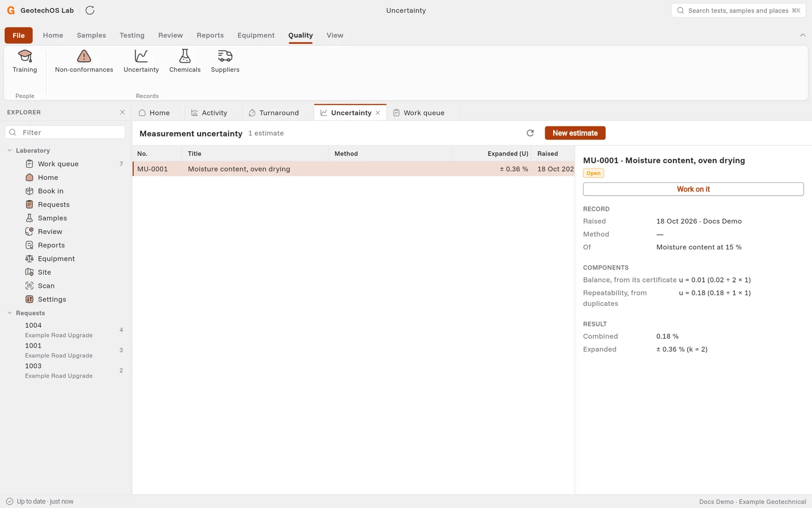This screenshot has height=508, width=812.
Task: Switch to the Reports ribbon tab
Action: click(x=210, y=35)
